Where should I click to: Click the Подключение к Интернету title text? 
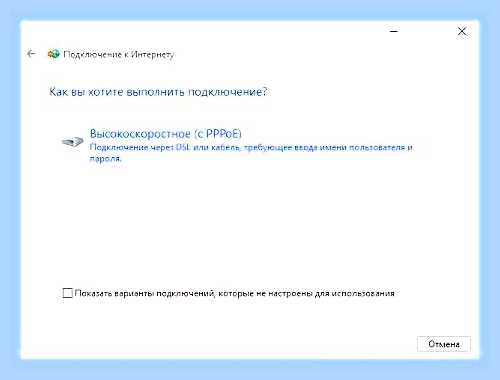(119, 54)
